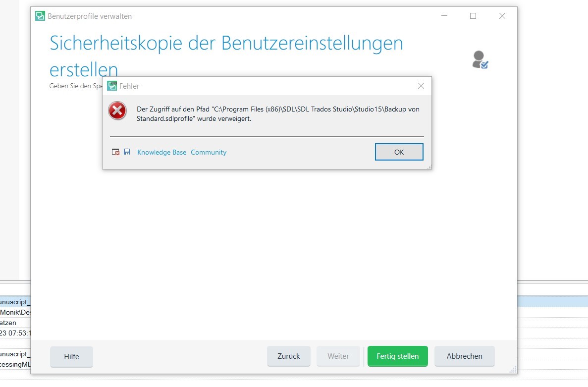Click the Weiter button
588x387 pixels.
coord(338,356)
